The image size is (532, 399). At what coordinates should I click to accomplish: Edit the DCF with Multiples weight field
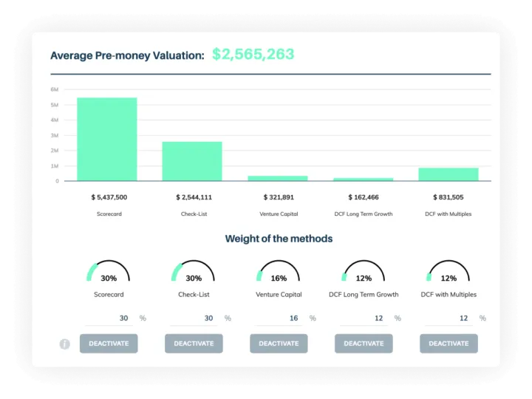[449, 318]
